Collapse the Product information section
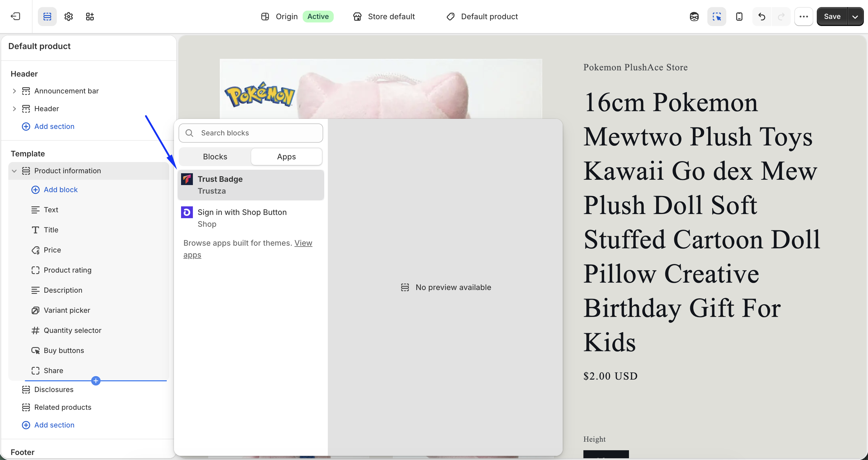The width and height of the screenshot is (868, 460). pos(14,171)
